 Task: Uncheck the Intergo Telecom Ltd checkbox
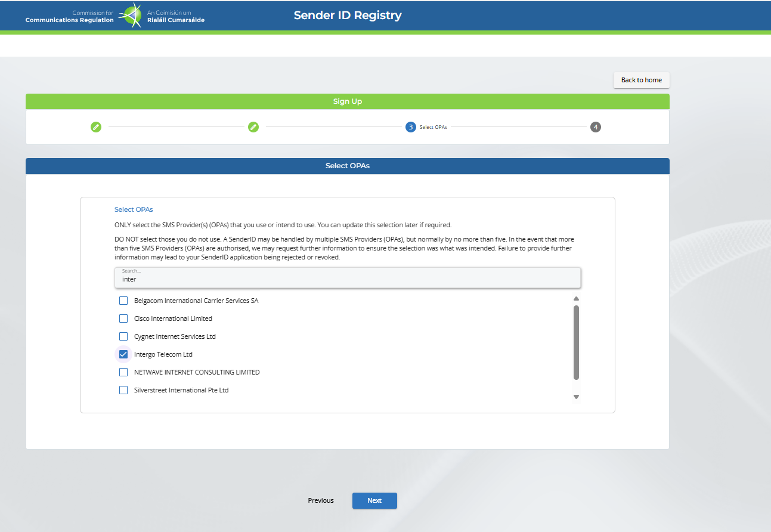(123, 354)
